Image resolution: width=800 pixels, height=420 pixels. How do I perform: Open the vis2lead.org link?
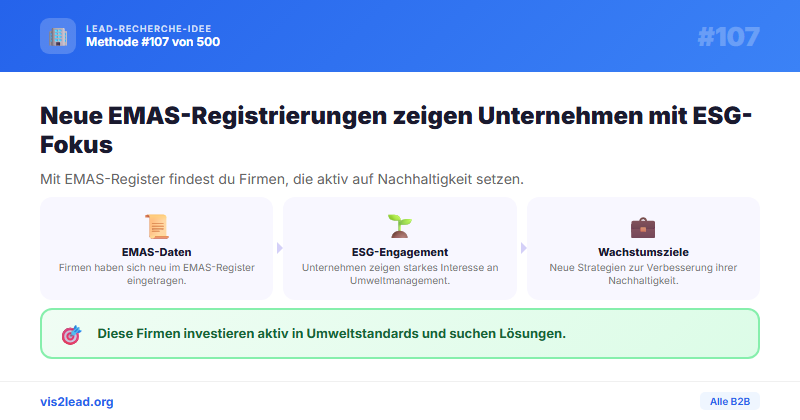(77, 402)
